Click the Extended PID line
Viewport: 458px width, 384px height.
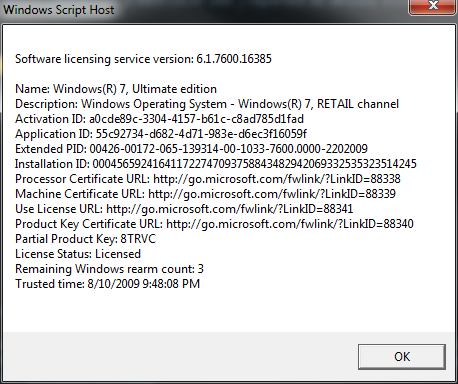click(191, 149)
